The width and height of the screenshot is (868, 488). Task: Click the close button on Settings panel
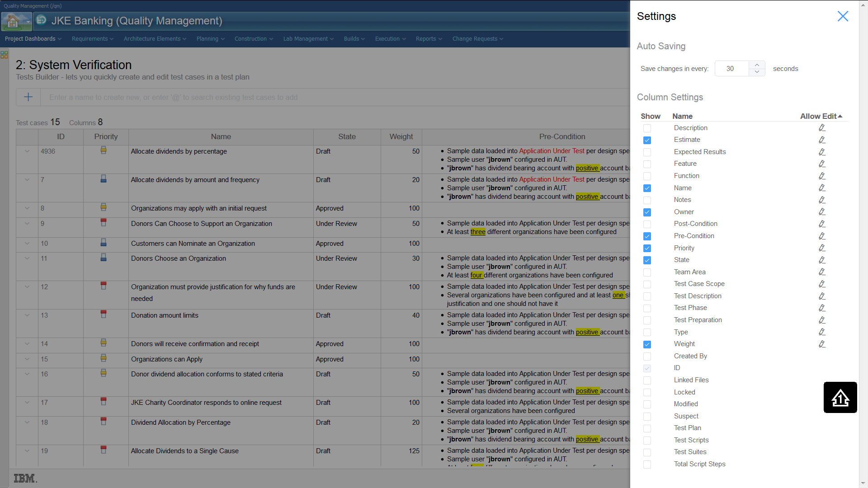843,16
